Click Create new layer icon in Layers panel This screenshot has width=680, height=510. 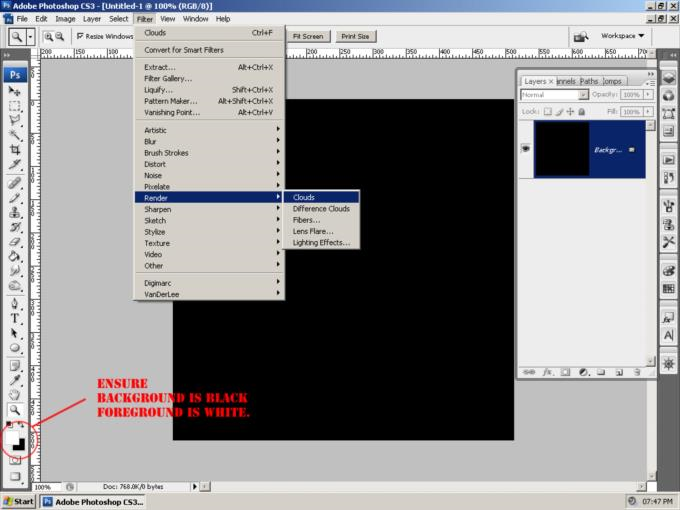click(619, 372)
